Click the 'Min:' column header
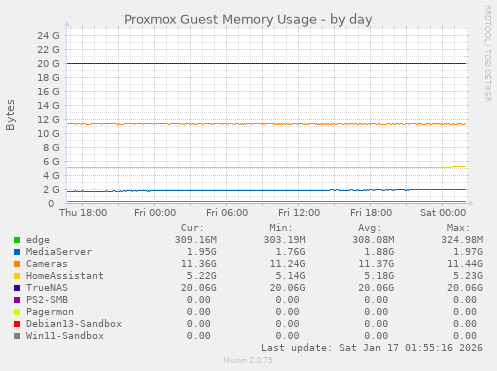 point(281,228)
